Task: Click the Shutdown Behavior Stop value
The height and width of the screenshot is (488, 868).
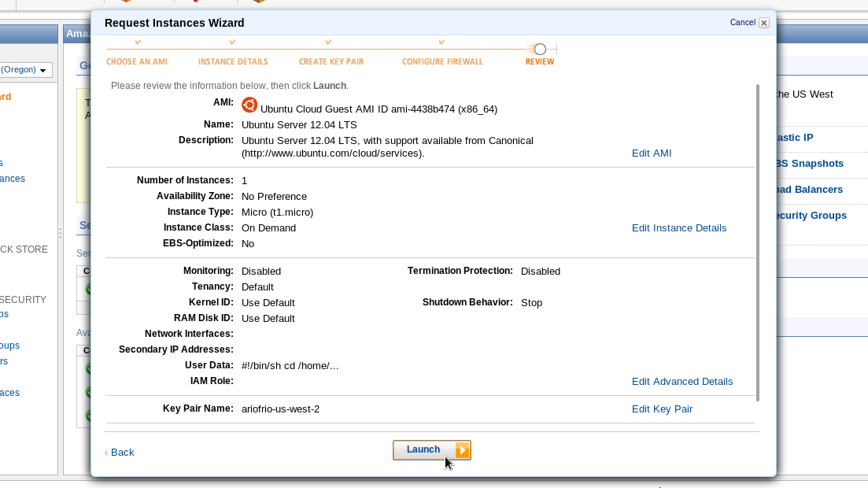Action: [x=531, y=303]
